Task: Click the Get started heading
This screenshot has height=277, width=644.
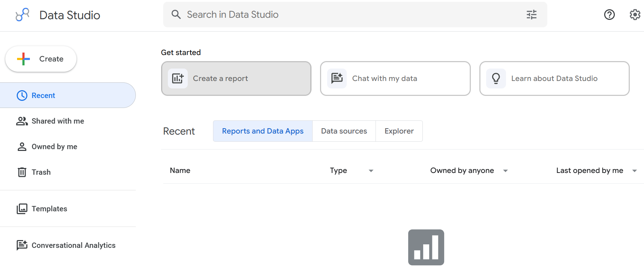Action: pyautogui.click(x=181, y=53)
